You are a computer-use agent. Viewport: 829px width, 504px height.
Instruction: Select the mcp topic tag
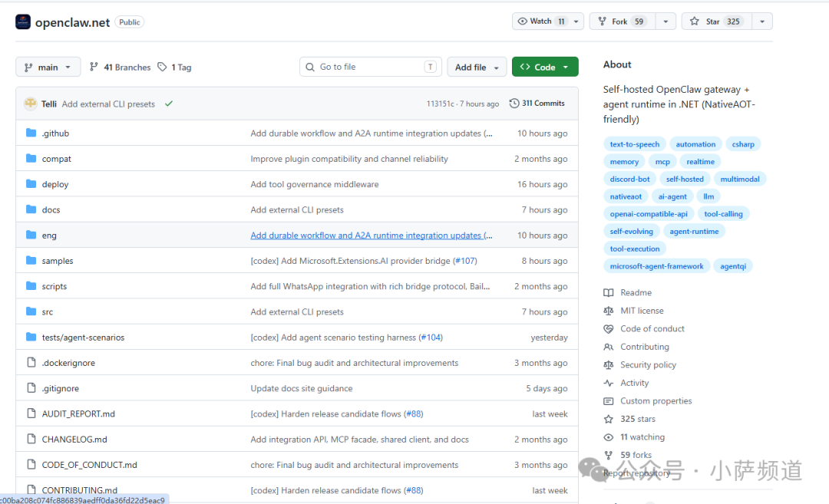[662, 162]
